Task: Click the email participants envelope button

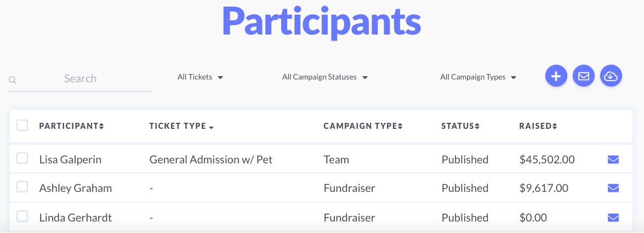Action: [584, 76]
